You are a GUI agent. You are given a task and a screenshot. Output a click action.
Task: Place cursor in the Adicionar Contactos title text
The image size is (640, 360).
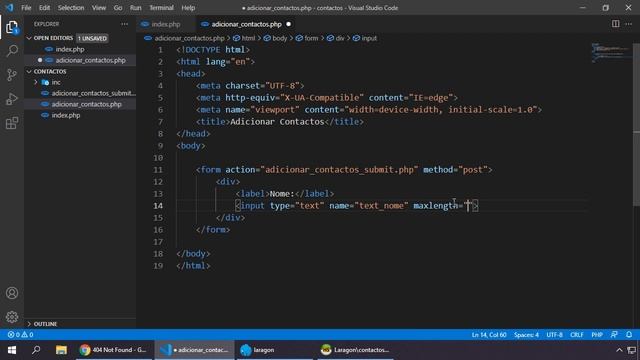277,122
